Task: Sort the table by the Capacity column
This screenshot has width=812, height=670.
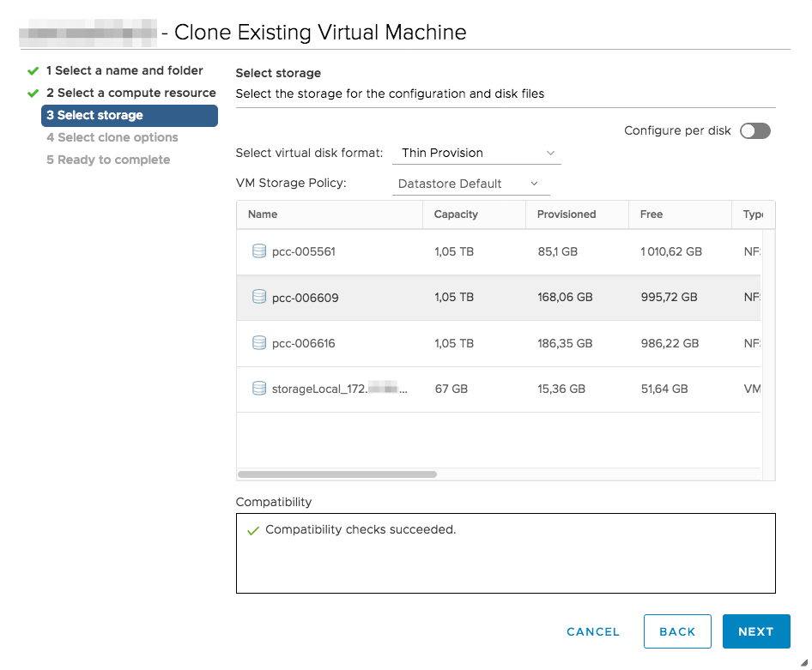Action: click(x=456, y=214)
